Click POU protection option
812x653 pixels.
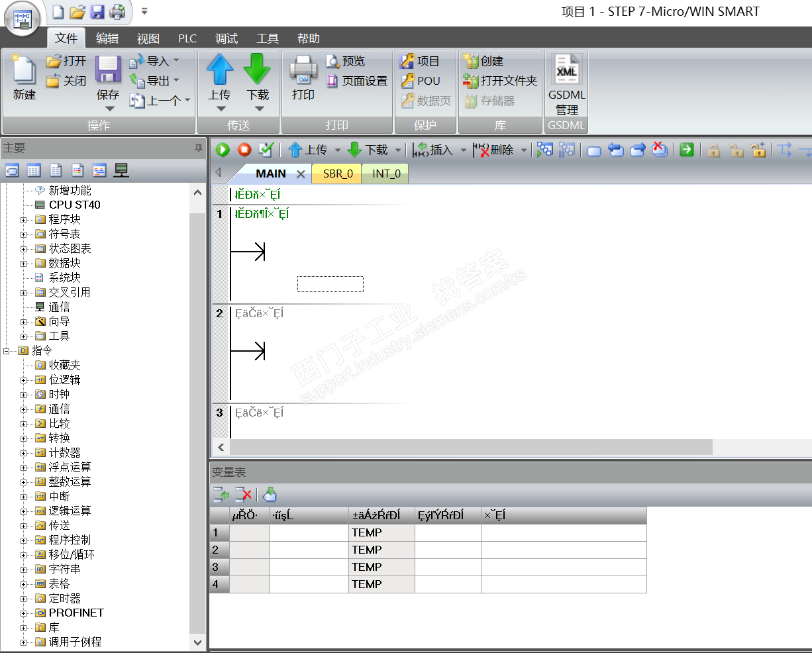pos(421,81)
